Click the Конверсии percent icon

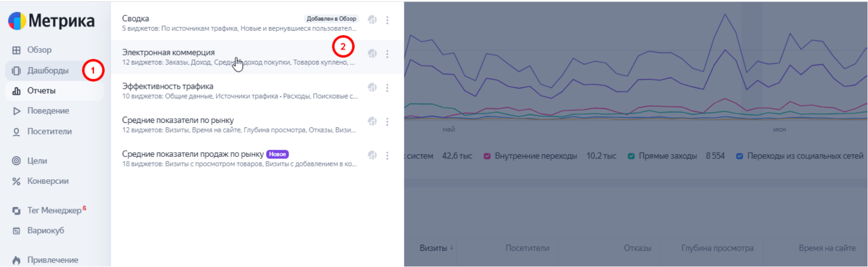pos(16,181)
